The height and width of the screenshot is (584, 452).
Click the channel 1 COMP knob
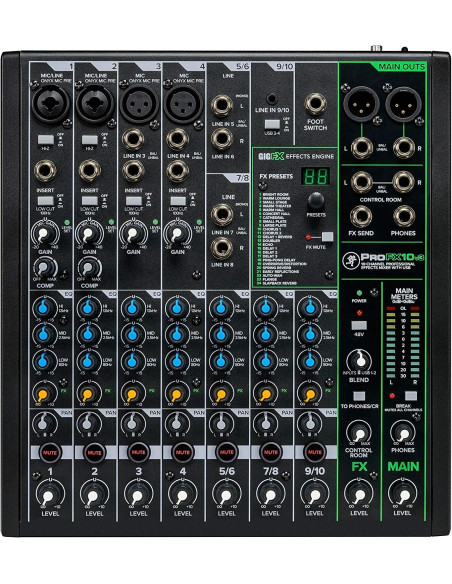[x=44, y=267]
